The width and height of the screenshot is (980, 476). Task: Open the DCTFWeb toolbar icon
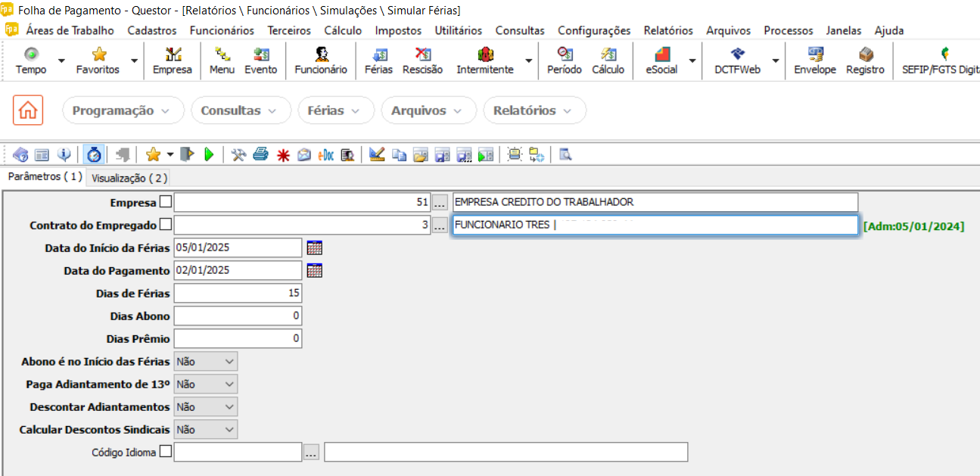coord(738,61)
